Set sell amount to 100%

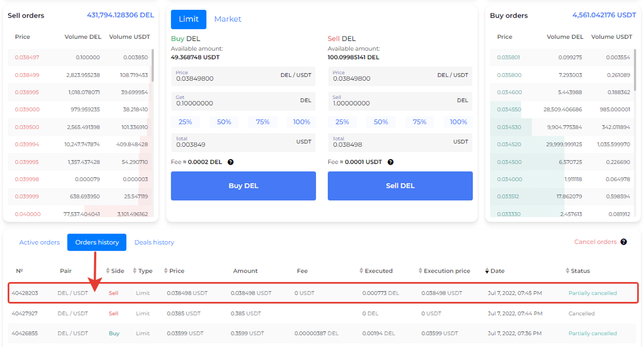(458, 122)
